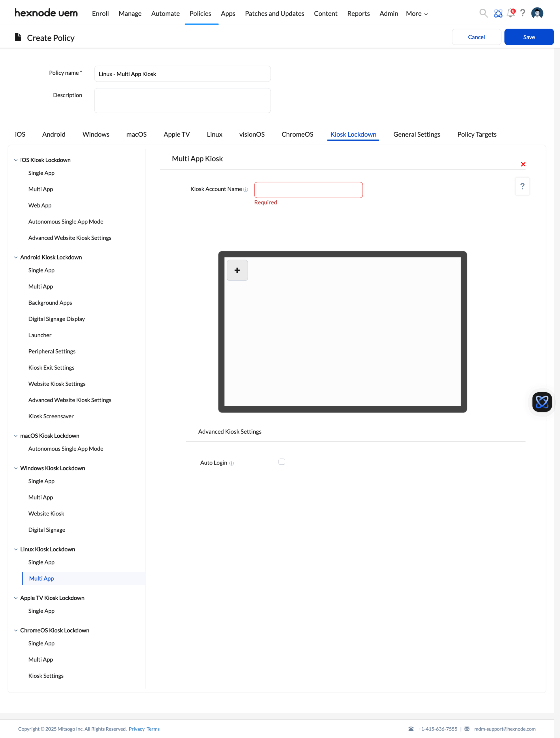Screen dimensions: 560x738
Task: Open the Admin menu
Action: tap(389, 13)
